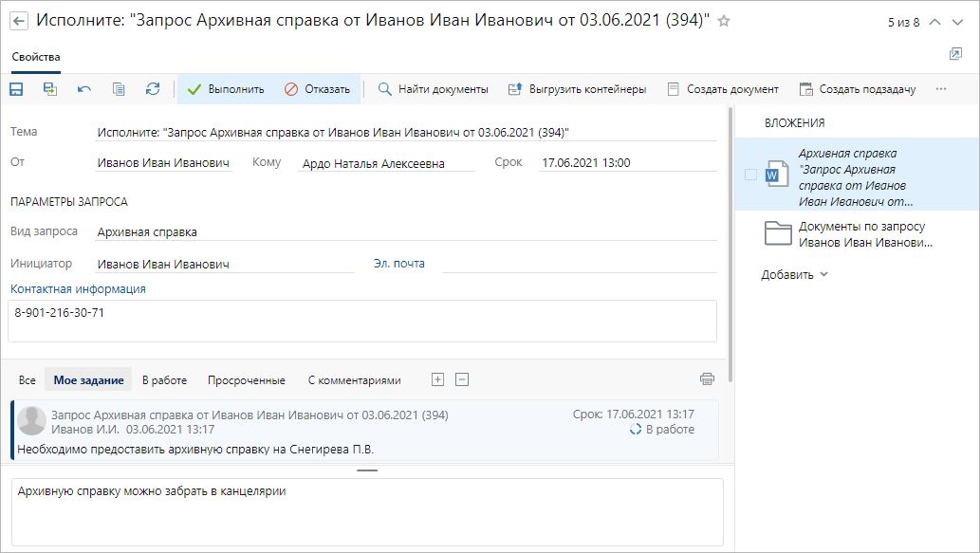This screenshot has width=980, height=553.
Task: Select the Просроченные filter tab
Action: [x=247, y=380]
